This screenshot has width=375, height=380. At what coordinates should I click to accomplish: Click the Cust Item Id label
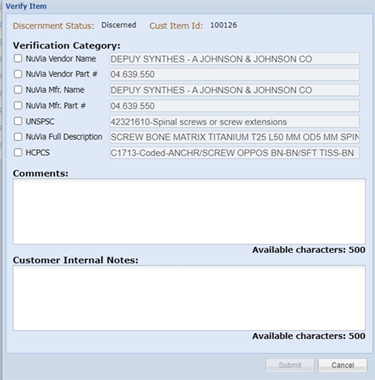pos(176,26)
